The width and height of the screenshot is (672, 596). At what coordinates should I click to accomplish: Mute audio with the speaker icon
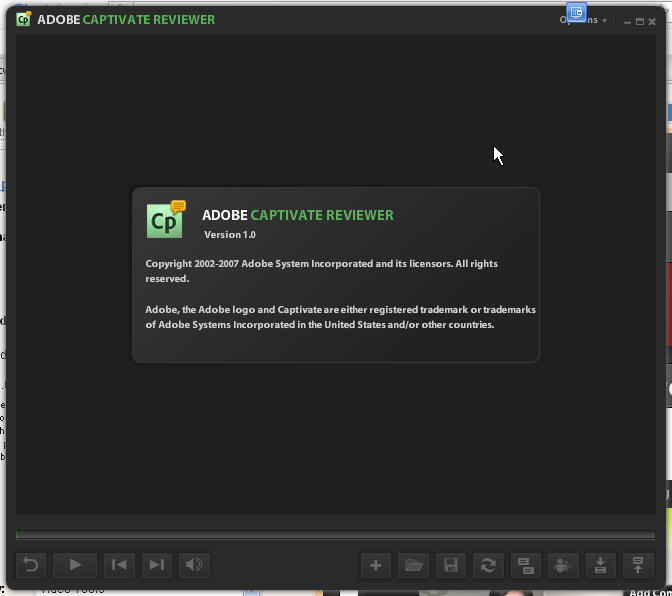pyautogui.click(x=194, y=565)
